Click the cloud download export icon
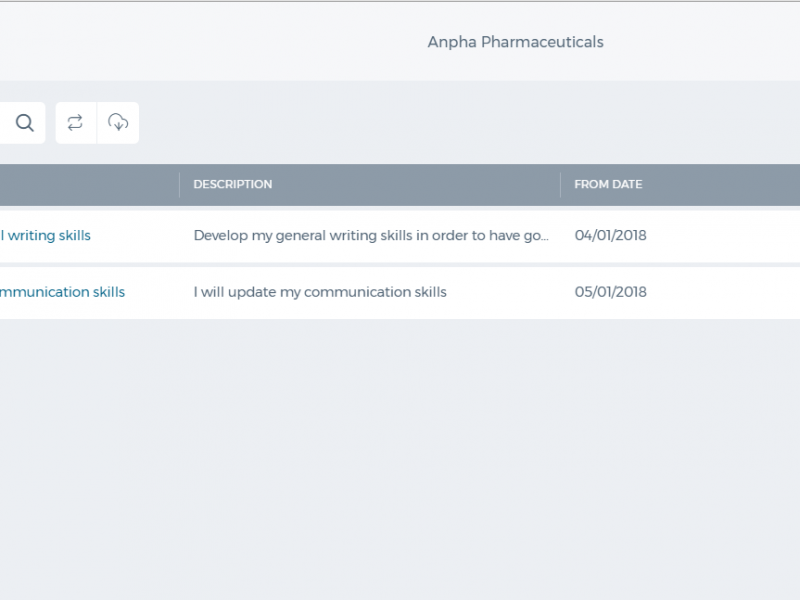Screen dimensions: 800x600 pos(118,123)
